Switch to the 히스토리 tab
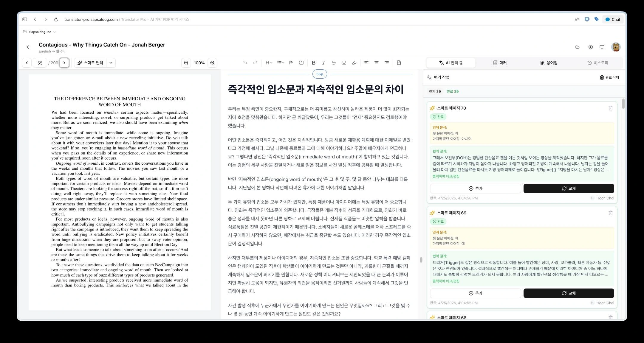This screenshot has width=644, height=343. tap(598, 63)
